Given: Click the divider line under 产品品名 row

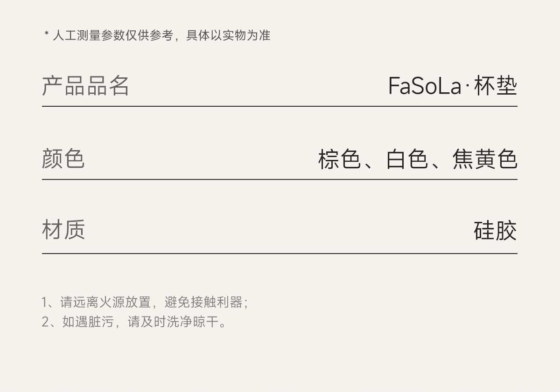Looking at the screenshot, I should 280,106.
